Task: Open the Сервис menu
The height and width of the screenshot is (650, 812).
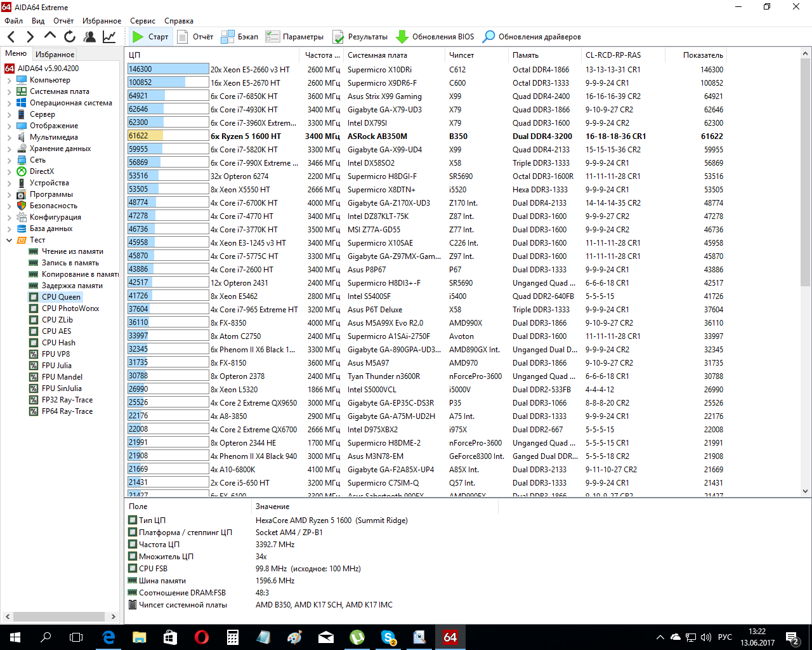Action: coord(143,21)
